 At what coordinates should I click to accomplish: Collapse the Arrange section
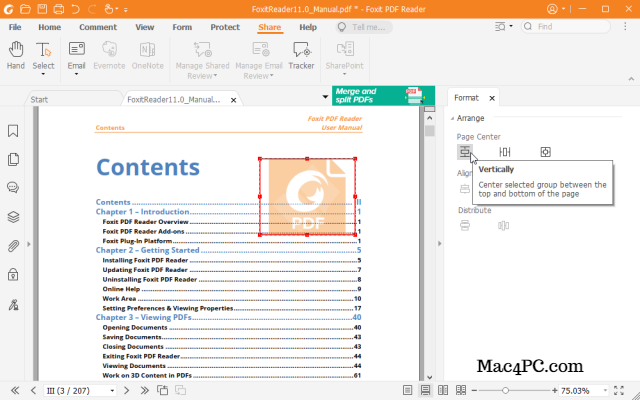coord(452,118)
